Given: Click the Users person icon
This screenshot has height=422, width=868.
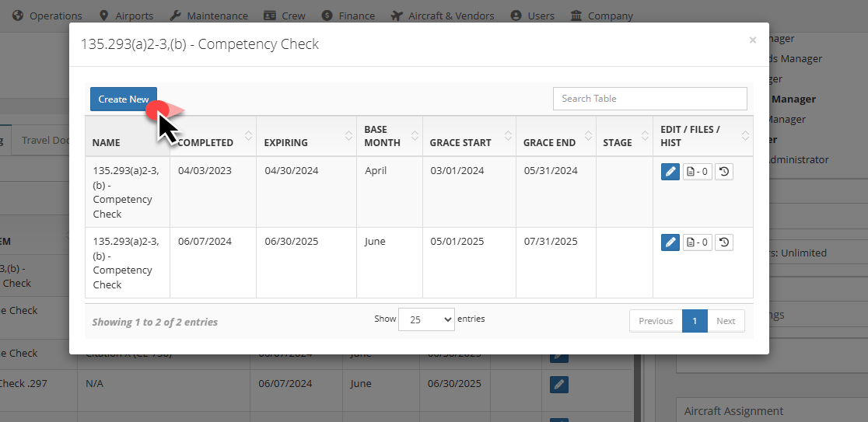Looking at the screenshot, I should point(516,16).
